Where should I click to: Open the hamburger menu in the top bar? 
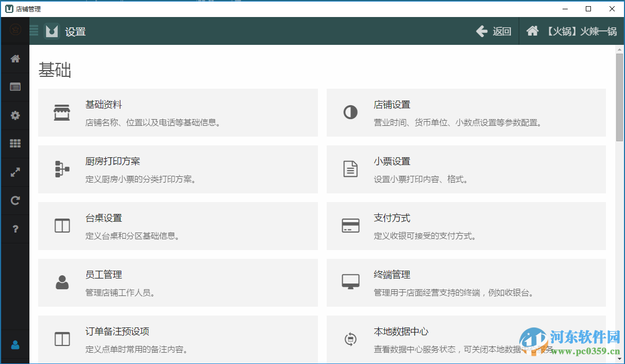34,31
